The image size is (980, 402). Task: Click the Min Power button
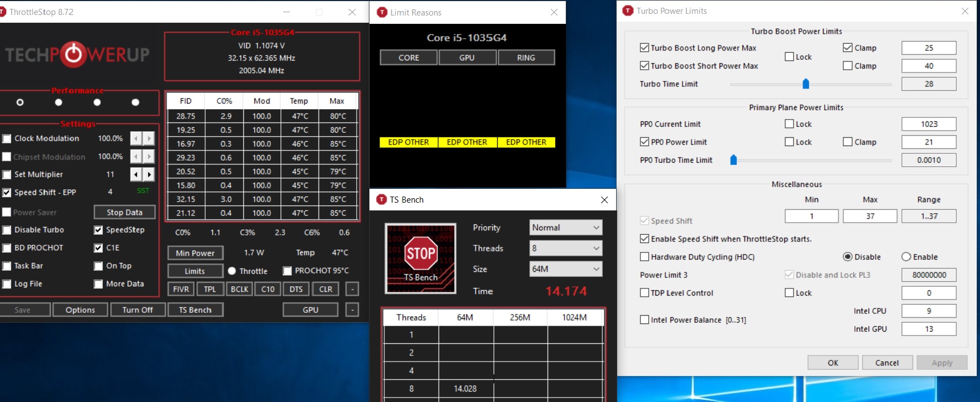[195, 253]
